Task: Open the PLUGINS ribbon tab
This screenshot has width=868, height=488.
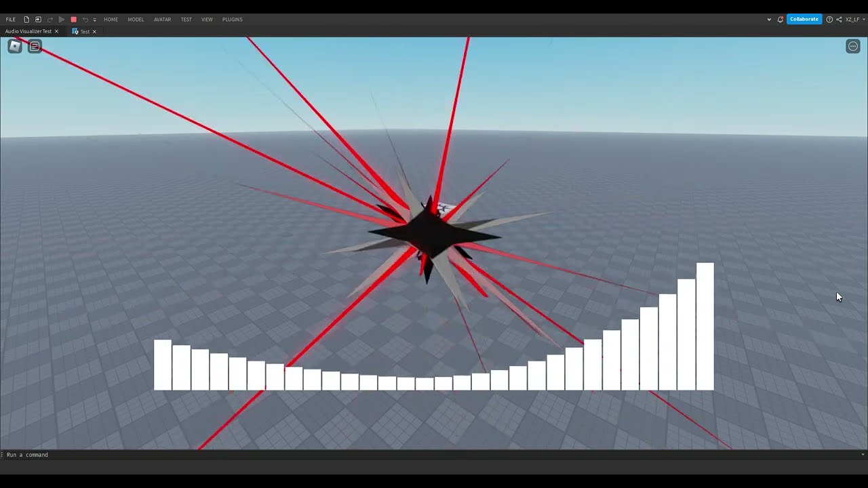Action: click(232, 20)
